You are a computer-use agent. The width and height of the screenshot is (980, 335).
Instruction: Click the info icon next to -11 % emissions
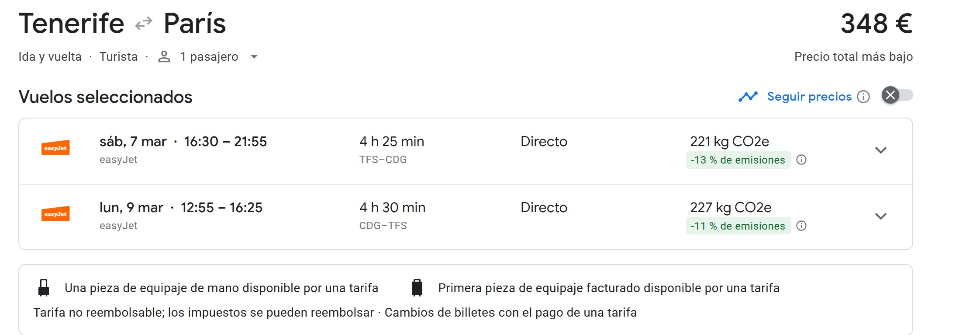click(801, 226)
